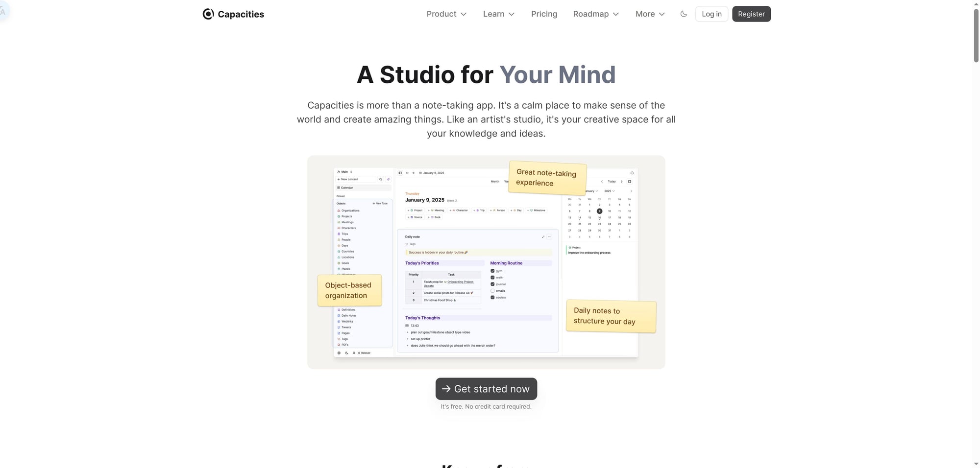Open the Learn dropdown menu
This screenshot has width=980, height=468.
[x=498, y=14]
